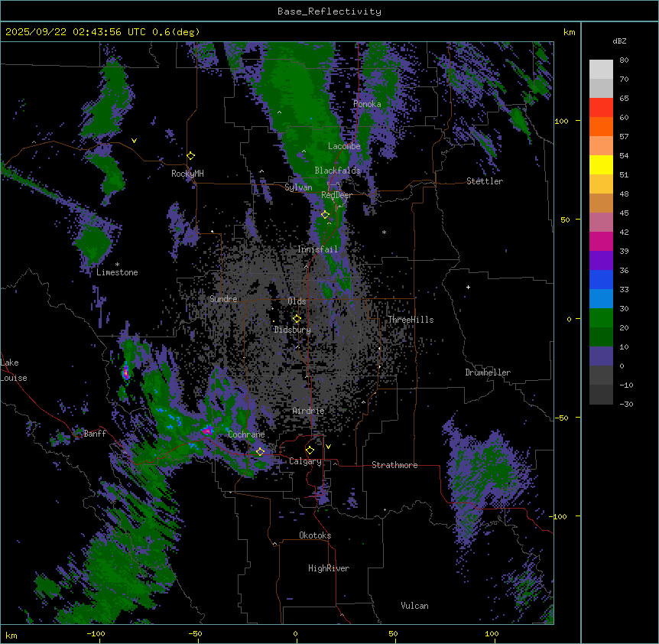Click the yellow diamond marker above RockyMH
The image size is (659, 644).
[190, 155]
